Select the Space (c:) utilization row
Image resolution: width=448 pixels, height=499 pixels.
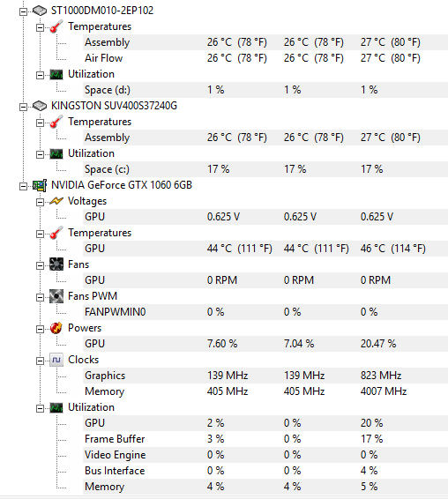pos(265,169)
